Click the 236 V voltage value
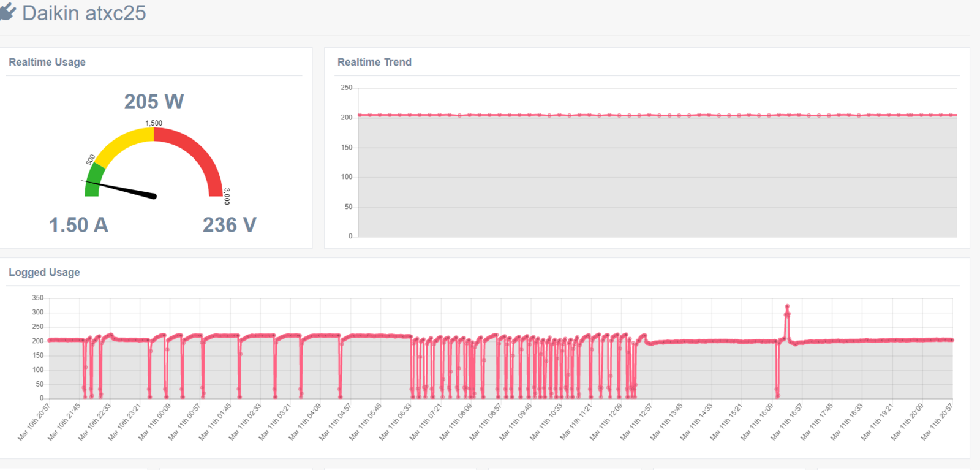 pyautogui.click(x=229, y=225)
